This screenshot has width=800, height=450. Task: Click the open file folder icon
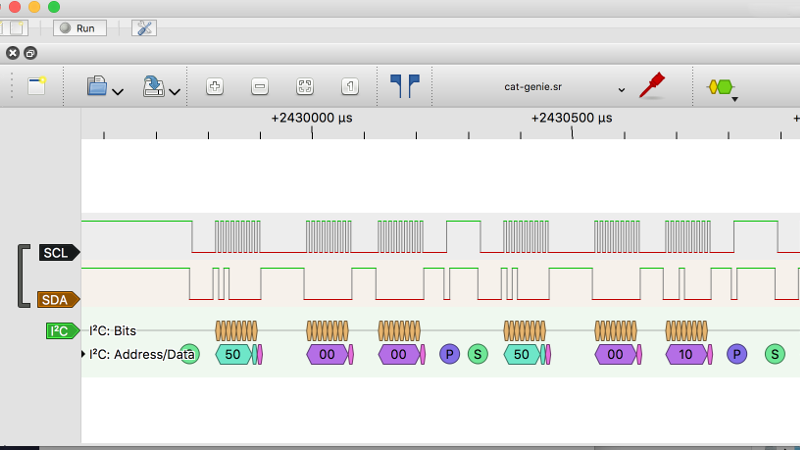97,87
